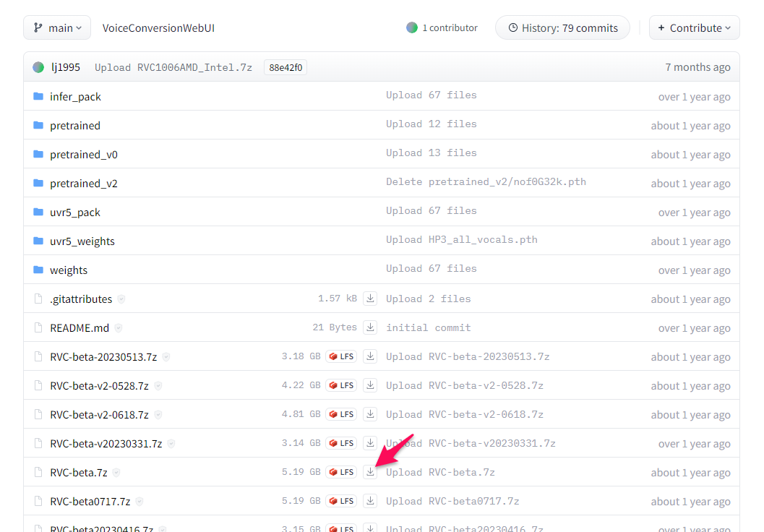
Task: Download RVC-beta-v2-0528.7z via download icon
Action: click(x=370, y=385)
